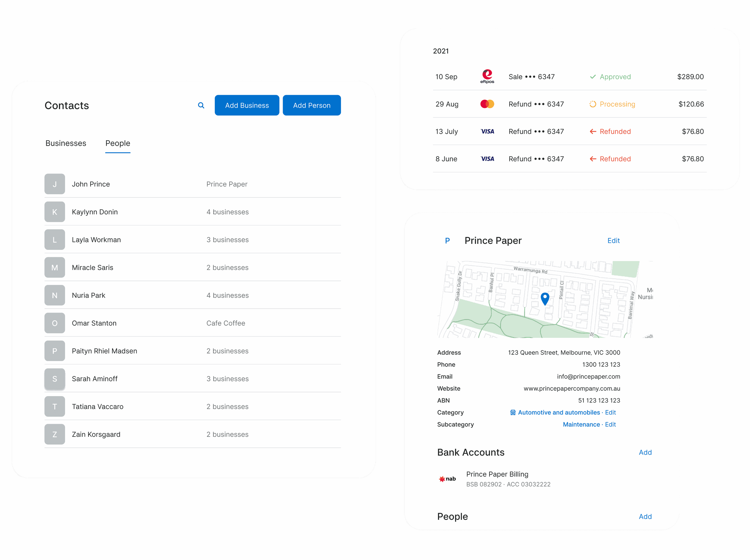Click the 123 Queen Street address value
Screen dimensions: 750x560
click(564, 352)
